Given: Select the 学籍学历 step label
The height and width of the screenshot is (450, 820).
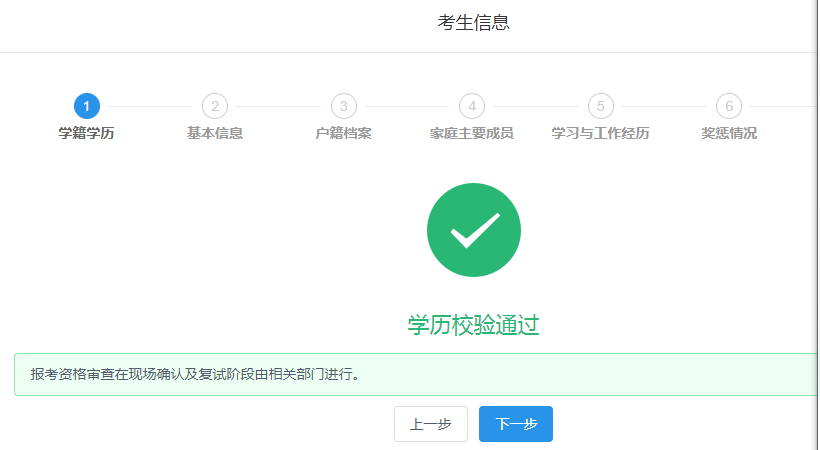Looking at the screenshot, I should 86,133.
